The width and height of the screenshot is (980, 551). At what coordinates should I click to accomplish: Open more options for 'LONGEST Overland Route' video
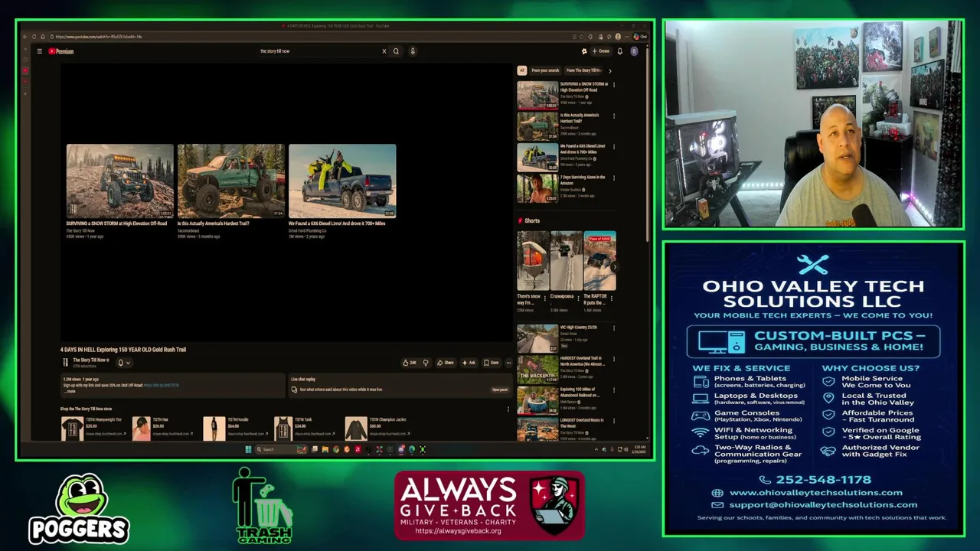613,421
